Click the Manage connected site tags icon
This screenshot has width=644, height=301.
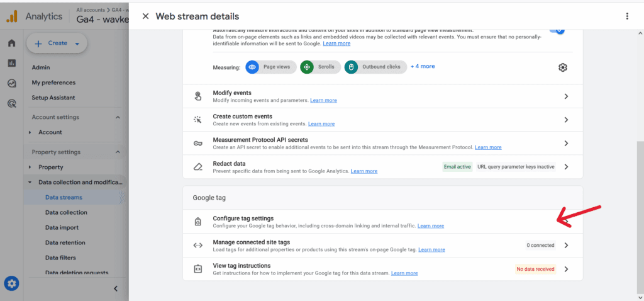(x=197, y=246)
